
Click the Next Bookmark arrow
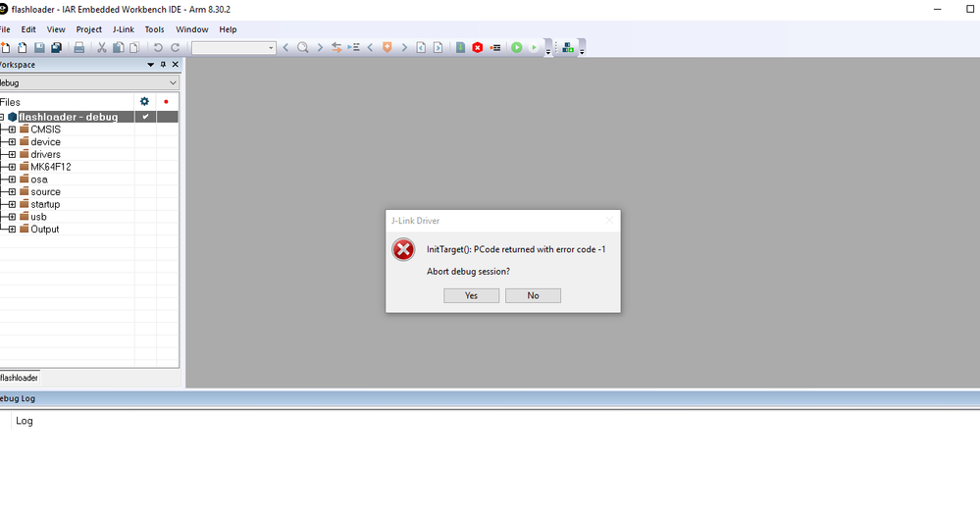click(404, 47)
